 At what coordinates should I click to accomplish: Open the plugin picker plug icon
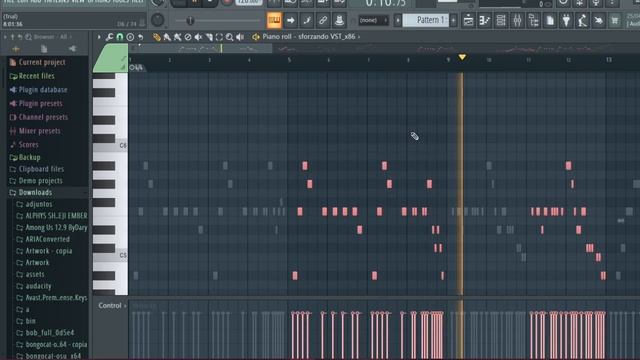point(566,20)
